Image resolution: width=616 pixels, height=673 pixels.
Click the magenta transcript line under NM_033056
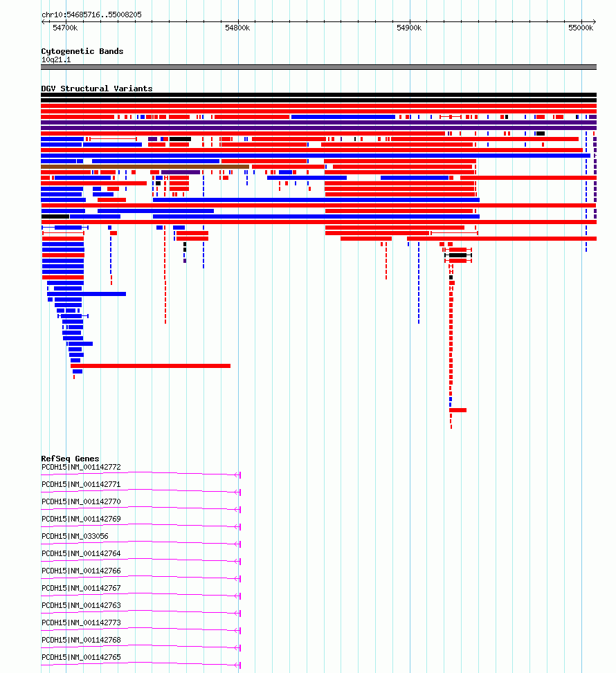pyautogui.click(x=141, y=543)
